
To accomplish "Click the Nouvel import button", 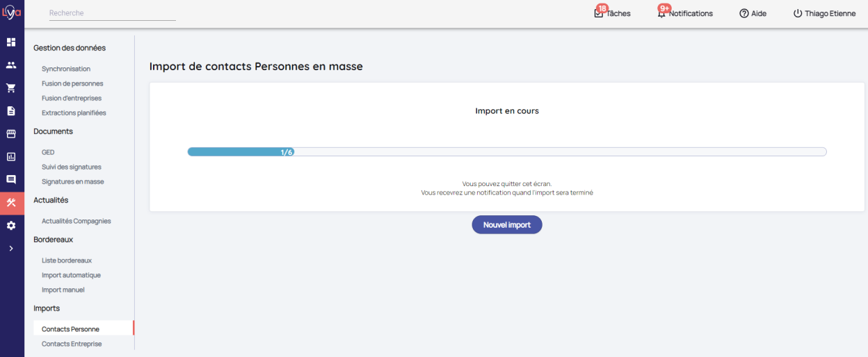I will (506, 225).
